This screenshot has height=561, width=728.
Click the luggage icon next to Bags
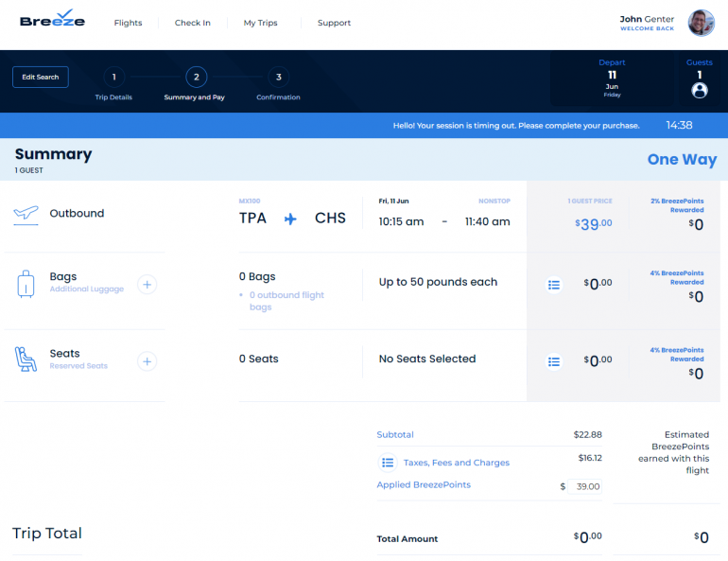(x=26, y=283)
